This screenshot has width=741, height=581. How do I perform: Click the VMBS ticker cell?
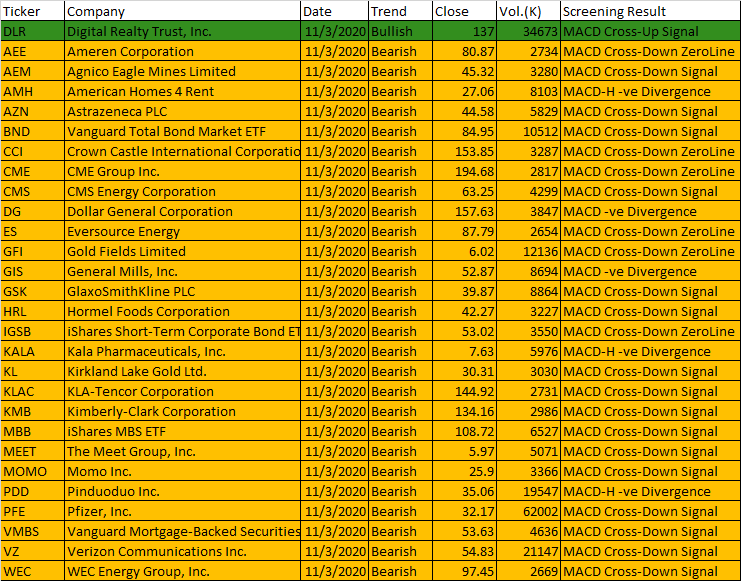(32, 531)
